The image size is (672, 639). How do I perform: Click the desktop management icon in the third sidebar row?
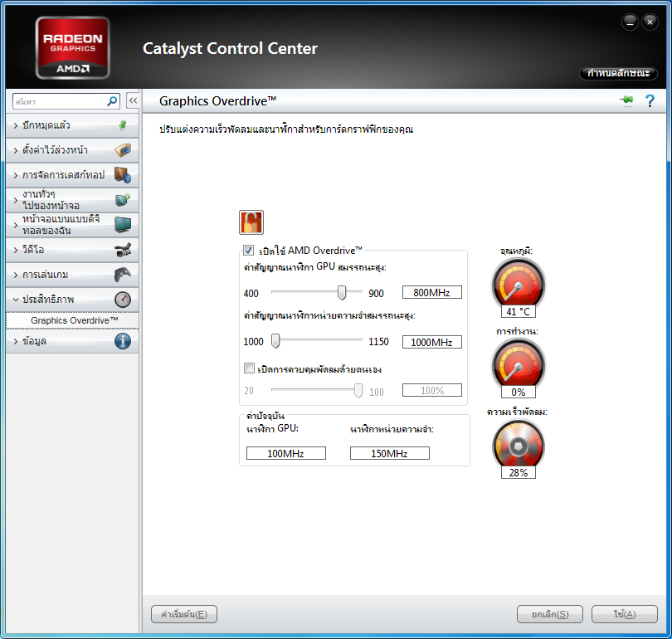123,175
